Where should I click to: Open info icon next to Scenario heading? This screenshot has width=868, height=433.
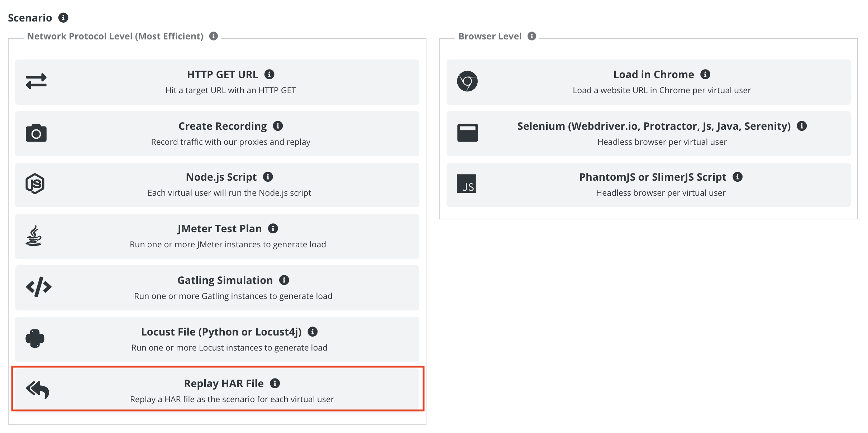tap(63, 18)
